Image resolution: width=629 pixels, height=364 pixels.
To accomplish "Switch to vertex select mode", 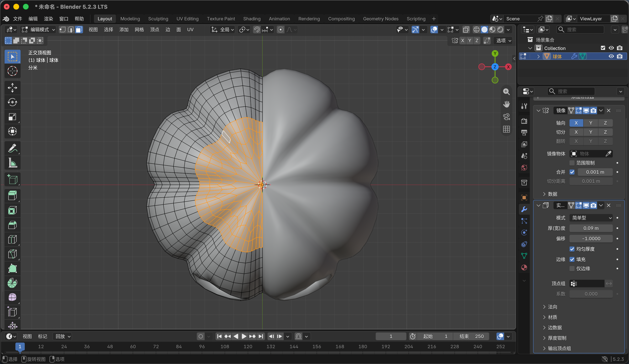I will point(63,30).
